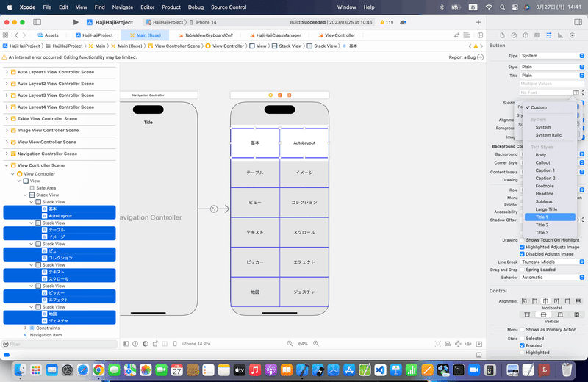Toggle the right inspectors panel button

pos(578,22)
